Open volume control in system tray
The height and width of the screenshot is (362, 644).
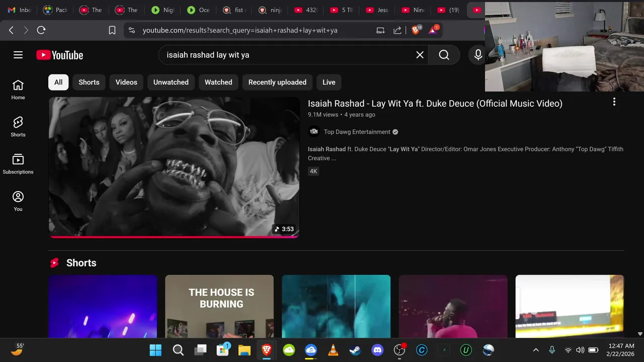[x=580, y=350]
